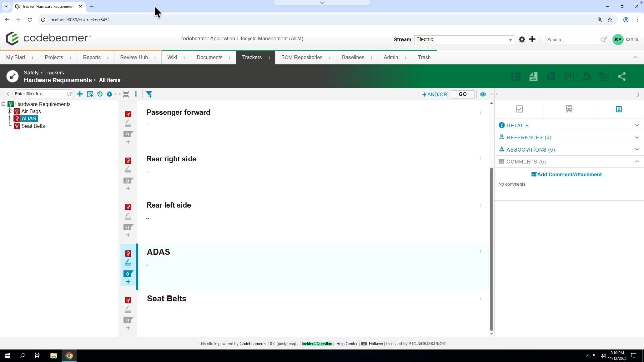
Task: Click the Add Comment/Attachment link
Action: click(x=566, y=174)
